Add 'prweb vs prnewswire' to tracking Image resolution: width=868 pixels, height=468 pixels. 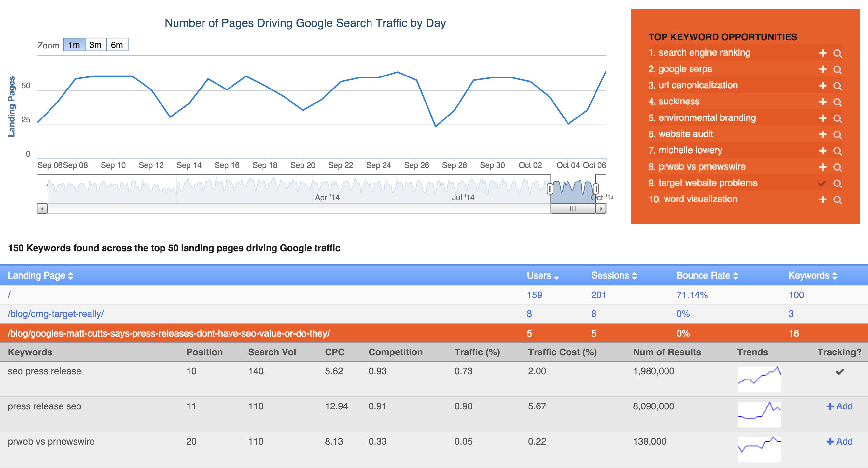tap(839, 441)
